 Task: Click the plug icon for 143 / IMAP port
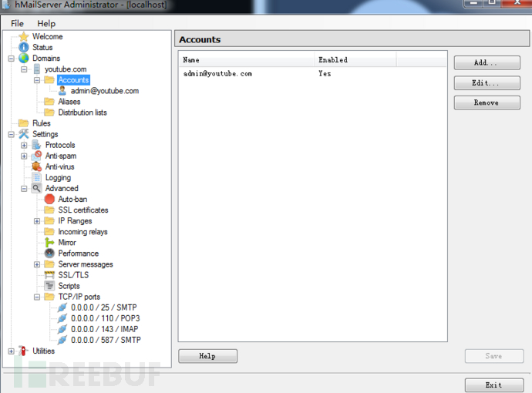tap(62, 329)
